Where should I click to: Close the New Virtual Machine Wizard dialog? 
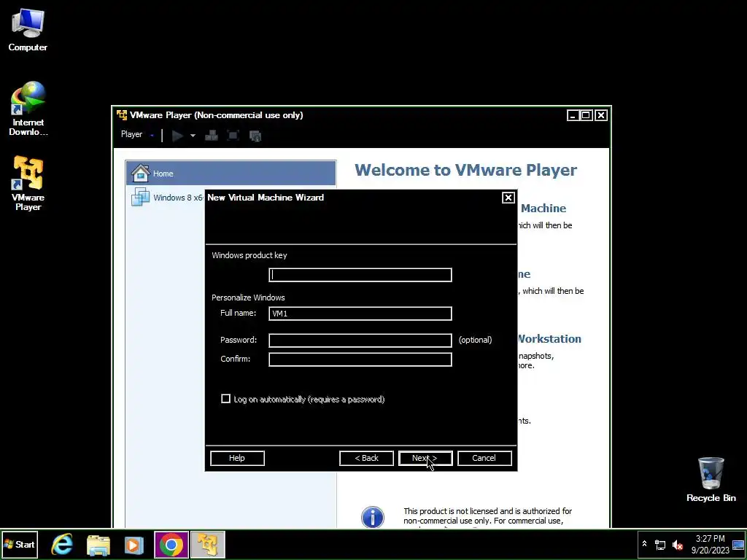pos(508,197)
